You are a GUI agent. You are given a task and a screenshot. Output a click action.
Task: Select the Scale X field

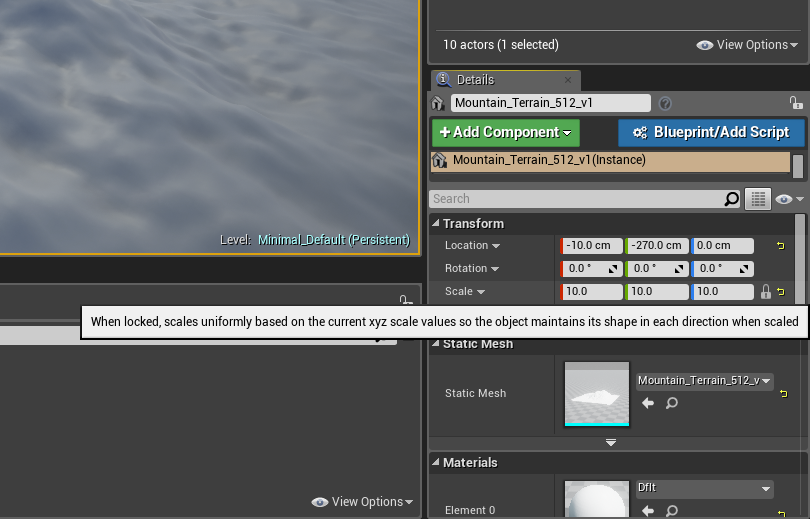(591, 292)
